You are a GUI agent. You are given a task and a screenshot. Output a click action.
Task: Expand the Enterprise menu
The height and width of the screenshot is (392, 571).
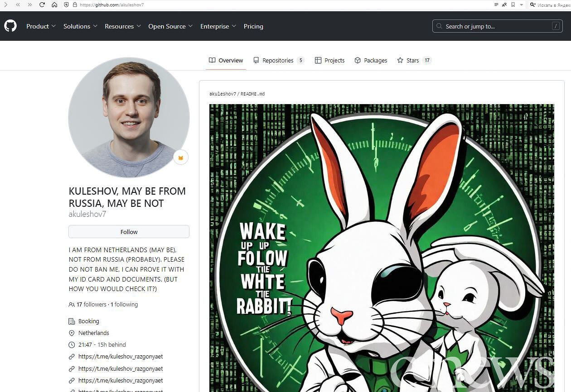218,26
